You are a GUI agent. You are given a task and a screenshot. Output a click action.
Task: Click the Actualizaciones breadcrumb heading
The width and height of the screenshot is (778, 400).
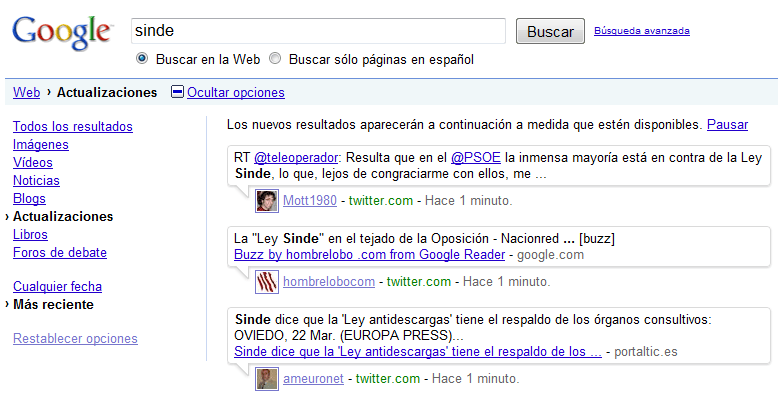point(107,92)
